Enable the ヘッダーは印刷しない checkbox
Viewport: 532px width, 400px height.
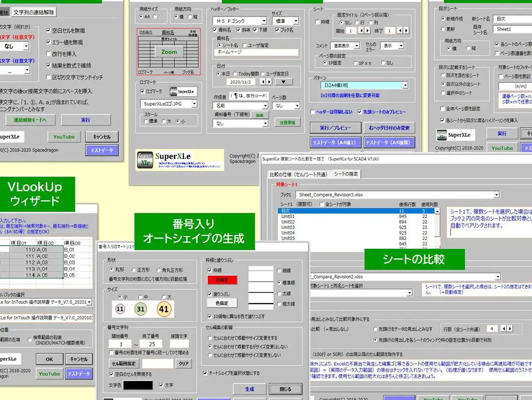pyautogui.click(x=312, y=112)
